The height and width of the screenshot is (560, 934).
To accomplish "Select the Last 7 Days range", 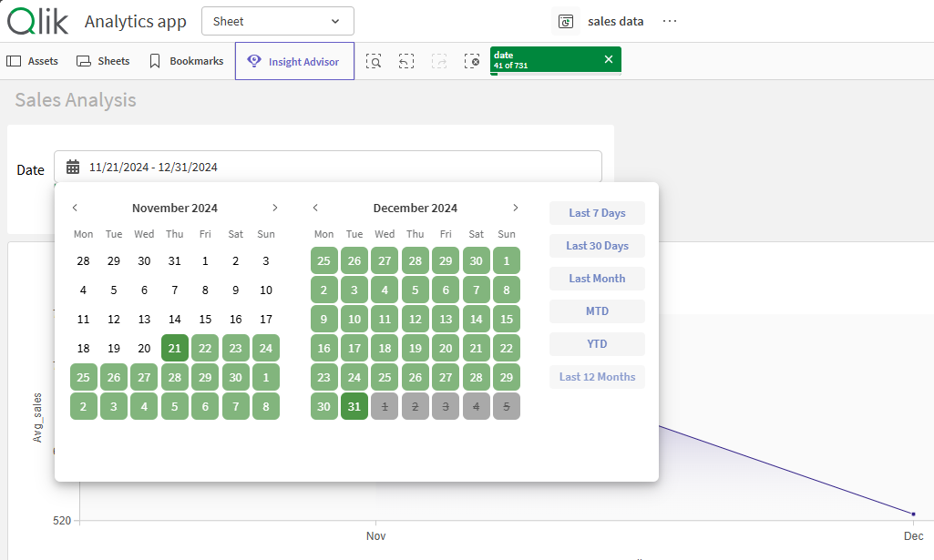I will coord(597,213).
